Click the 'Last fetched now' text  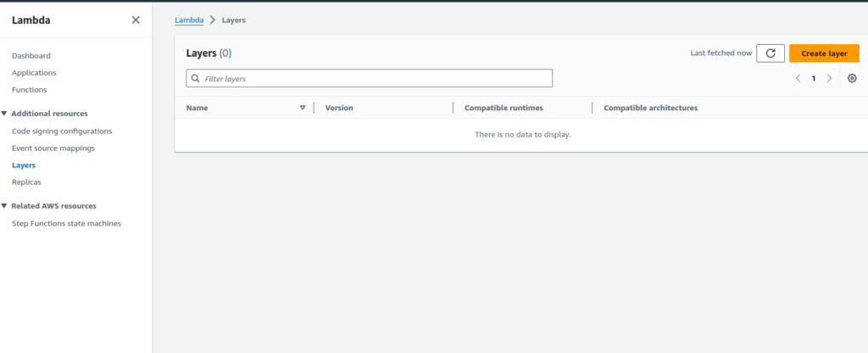tap(721, 53)
